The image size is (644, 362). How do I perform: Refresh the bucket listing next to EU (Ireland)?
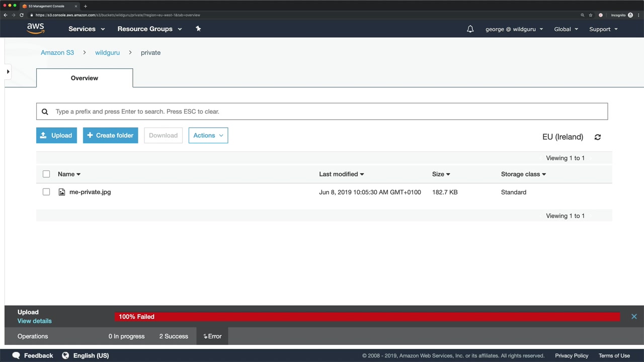[598, 137]
